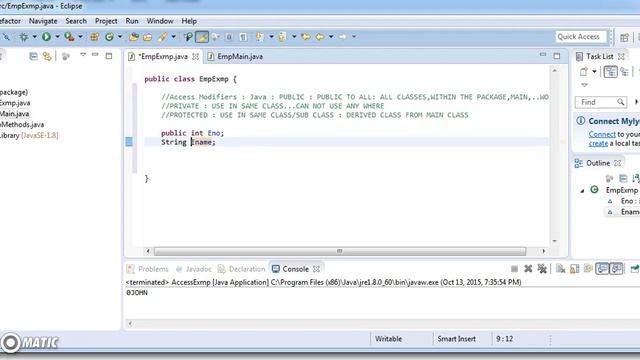Open the Run button dropdown arrow
Image resolution: width=640 pixels, height=360 pixels.
click(x=57, y=37)
